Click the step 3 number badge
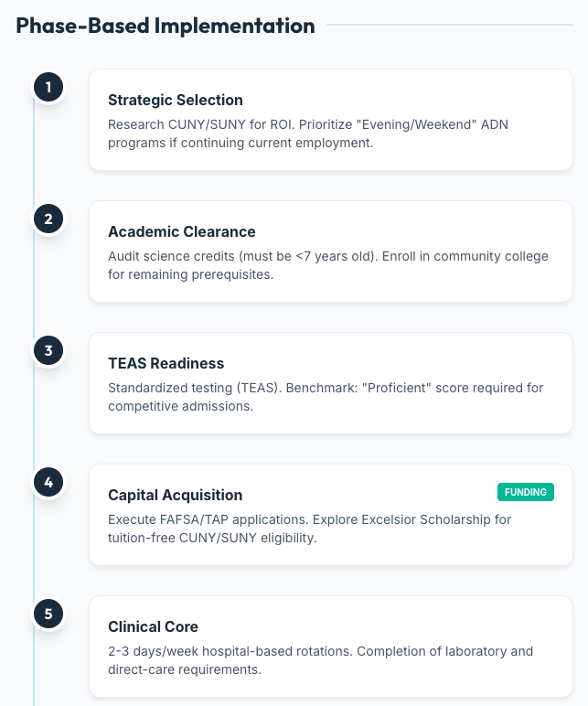Image resolution: width=588 pixels, height=706 pixels. click(x=48, y=350)
